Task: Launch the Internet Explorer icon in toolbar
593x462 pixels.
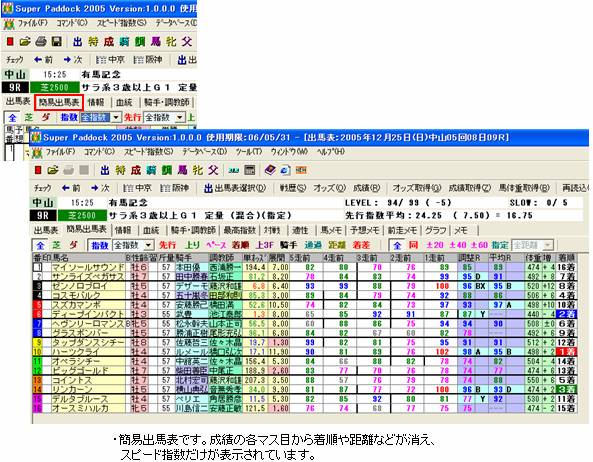Action: [x=285, y=171]
